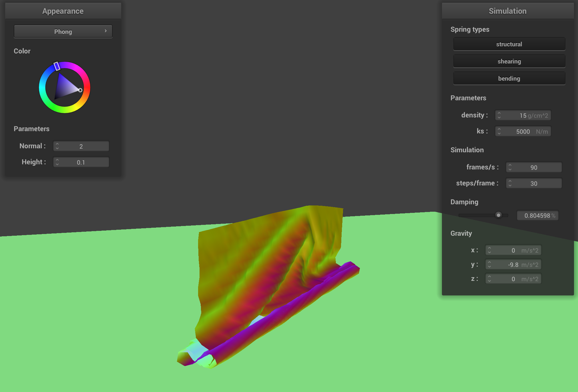Click the ks stepper arrows
Image resolution: width=578 pixels, height=392 pixels.
tap(499, 131)
